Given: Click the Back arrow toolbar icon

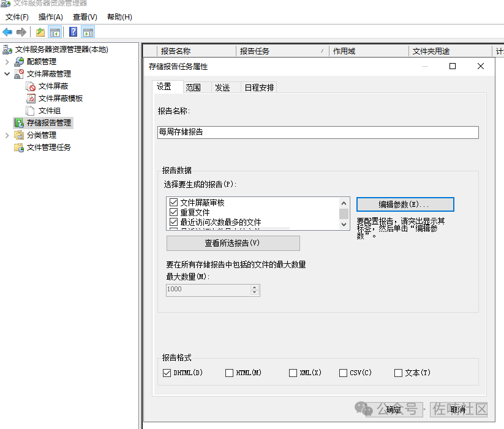Looking at the screenshot, I should (x=7, y=32).
